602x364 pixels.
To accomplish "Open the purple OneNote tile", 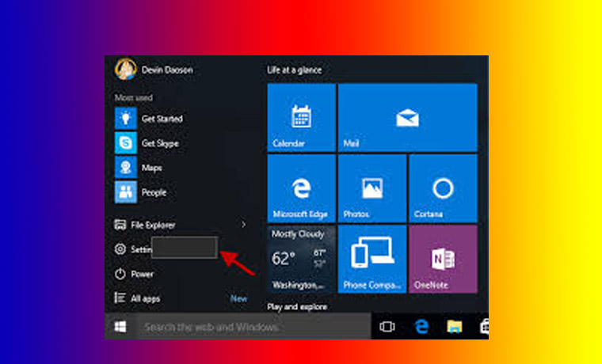I will click(442, 259).
